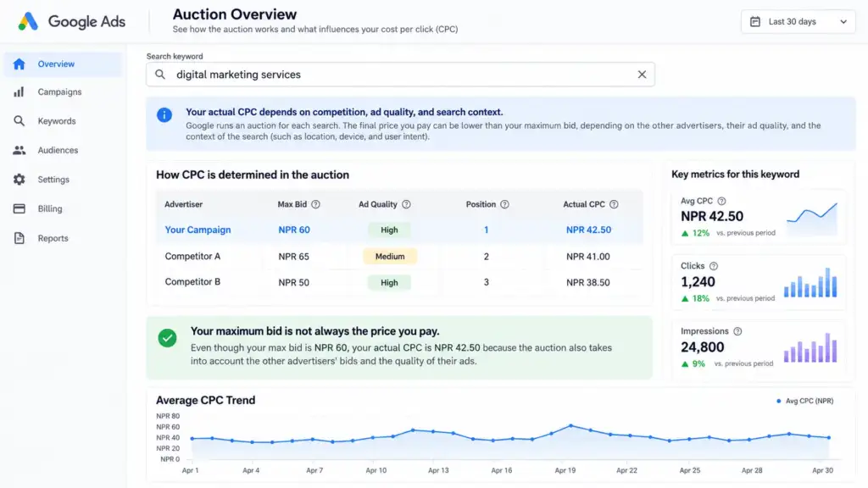Screen dimensions: 868x488
Task: Click NPR 41.00 actual CPC cell
Action: click(x=588, y=257)
